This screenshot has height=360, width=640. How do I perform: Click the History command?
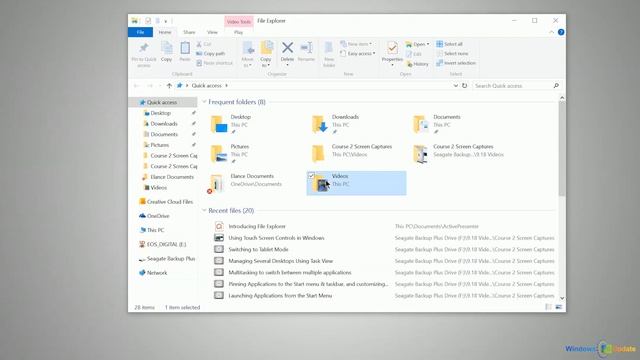417,64
